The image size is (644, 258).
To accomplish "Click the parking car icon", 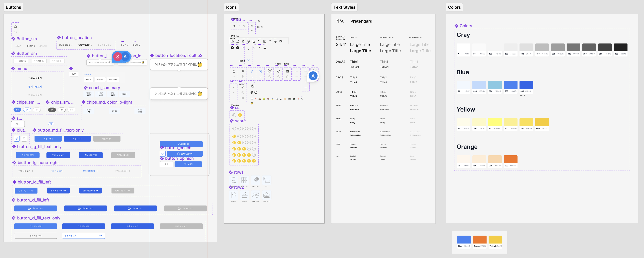I will [x=267, y=180].
